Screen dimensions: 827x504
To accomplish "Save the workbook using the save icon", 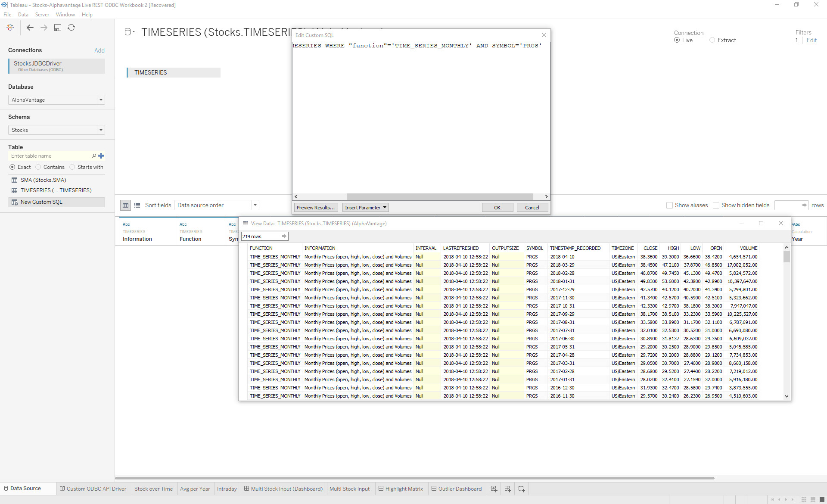I will pyautogui.click(x=58, y=27).
